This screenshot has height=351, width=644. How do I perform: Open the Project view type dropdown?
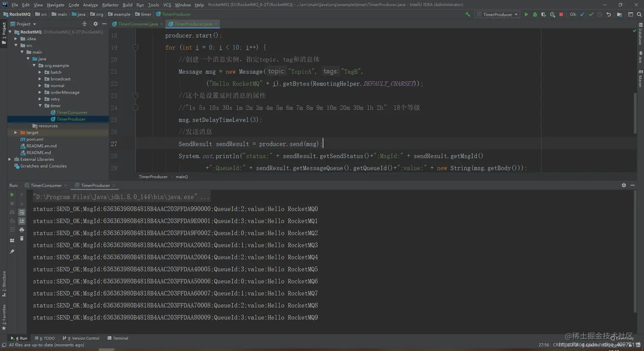tap(23, 24)
